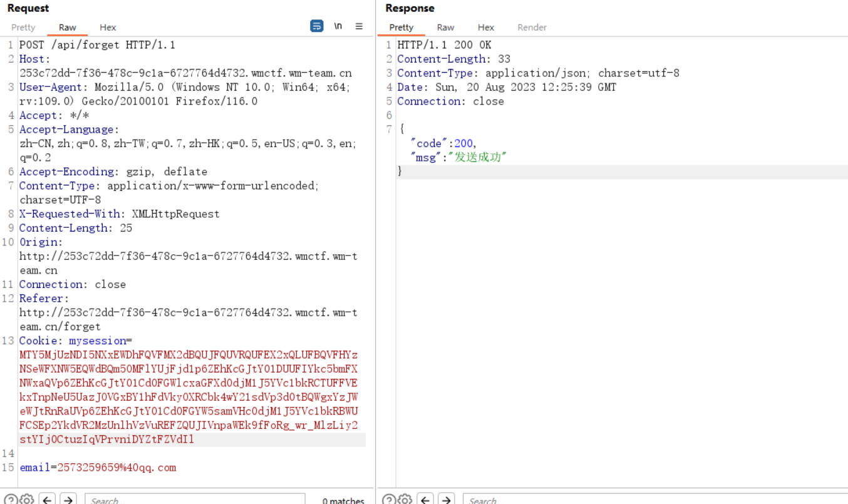Open the Request panel hamburger menu
The width and height of the screenshot is (848, 504).
tap(359, 26)
